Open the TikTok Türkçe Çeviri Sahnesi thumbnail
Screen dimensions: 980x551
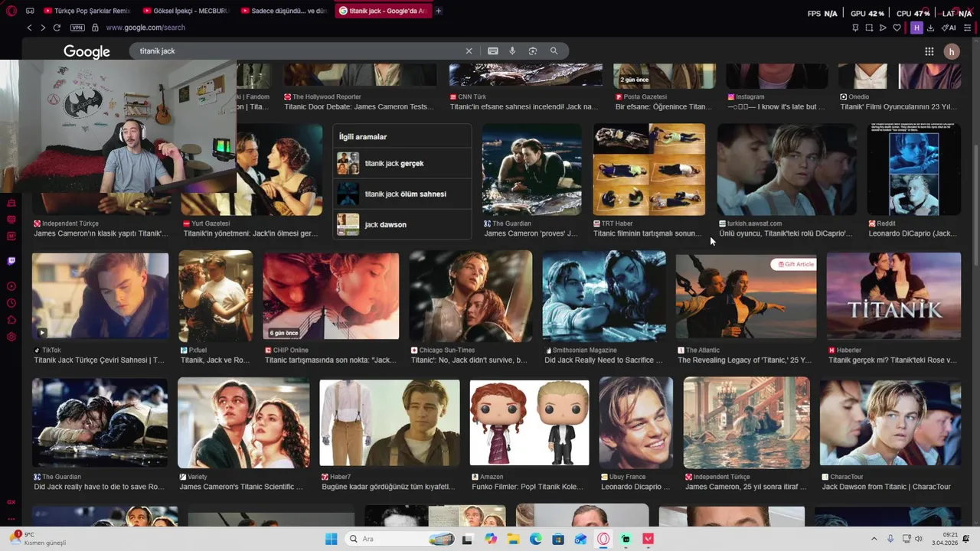(100, 295)
